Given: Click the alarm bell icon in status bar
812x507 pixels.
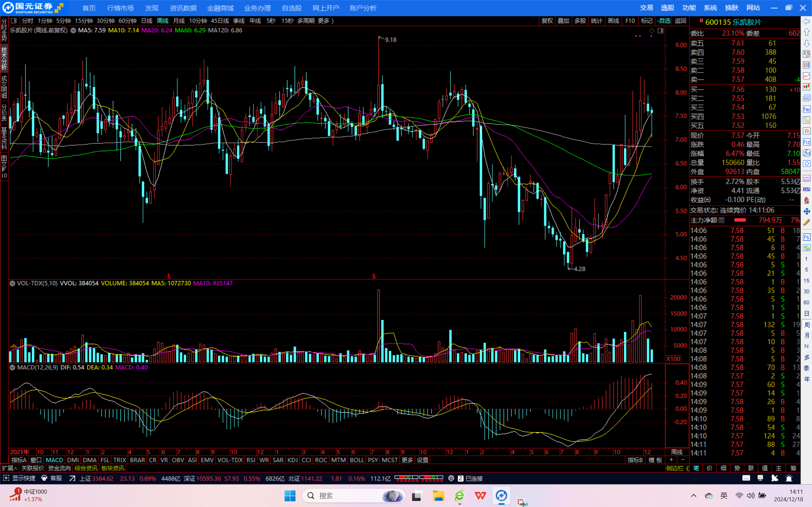Looking at the screenshot, I should [x=789, y=478].
